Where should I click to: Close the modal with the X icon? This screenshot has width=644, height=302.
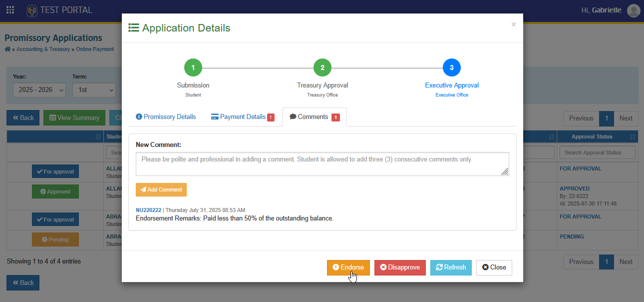(x=513, y=24)
